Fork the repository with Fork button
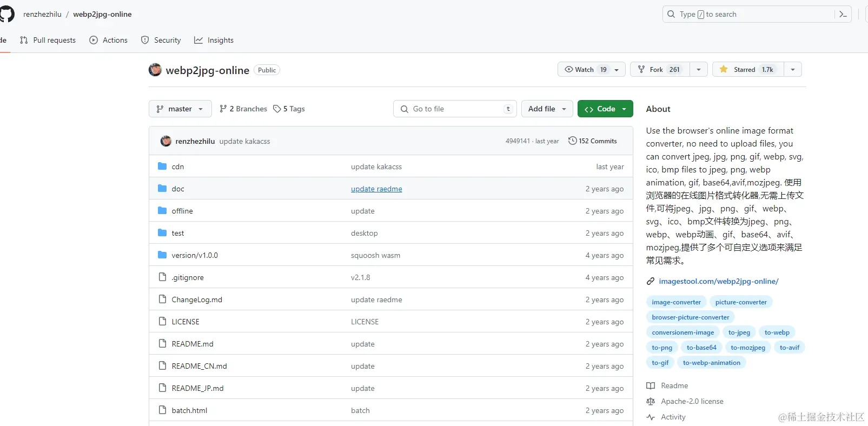This screenshot has height=426, width=868. [660, 69]
